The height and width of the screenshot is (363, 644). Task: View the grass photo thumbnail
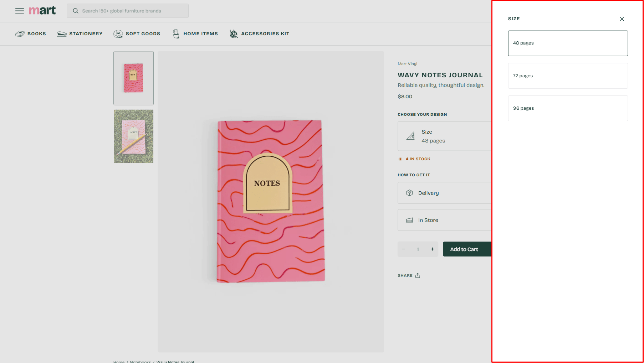click(133, 136)
